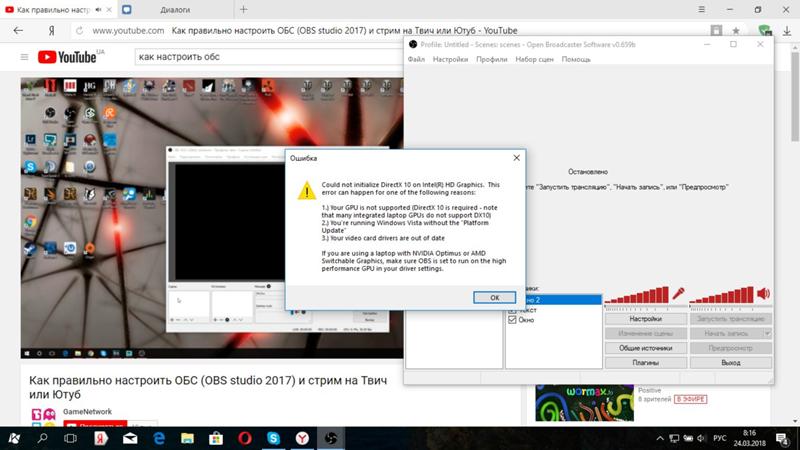
Task: Show hidden tray icons chevron
Action: click(660, 438)
